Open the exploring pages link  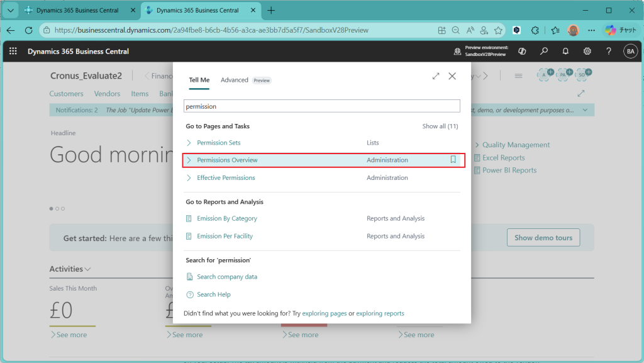tap(324, 313)
